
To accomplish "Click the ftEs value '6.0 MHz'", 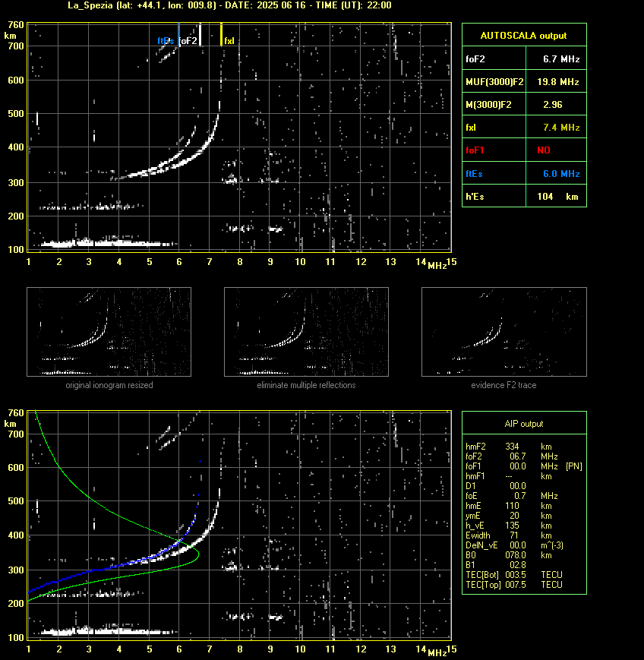I will [x=561, y=173].
